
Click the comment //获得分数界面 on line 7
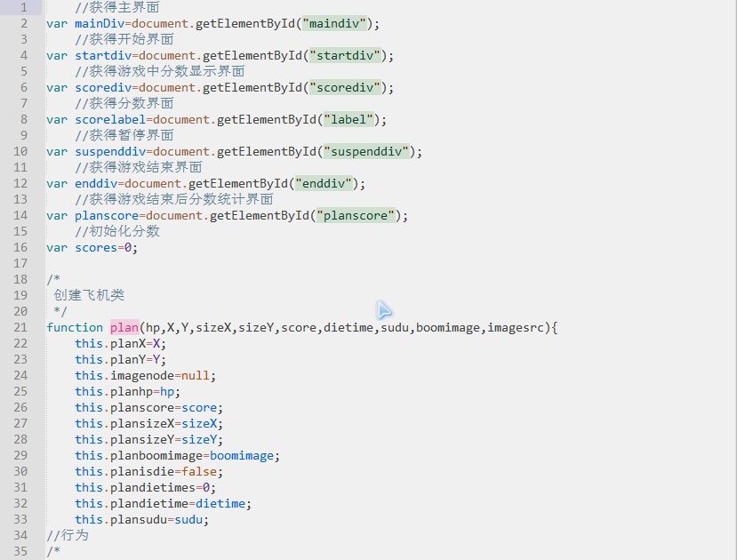tap(124, 103)
